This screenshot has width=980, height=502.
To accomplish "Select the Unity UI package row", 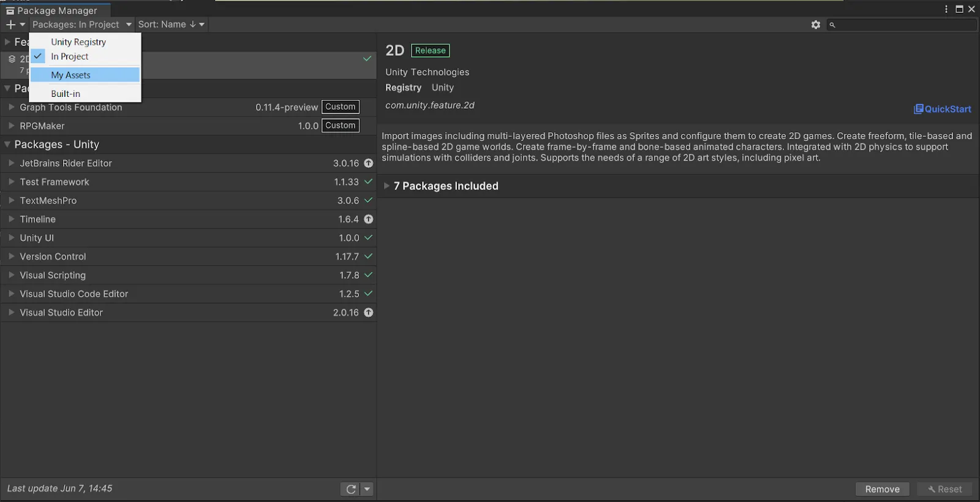I will pos(188,238).
